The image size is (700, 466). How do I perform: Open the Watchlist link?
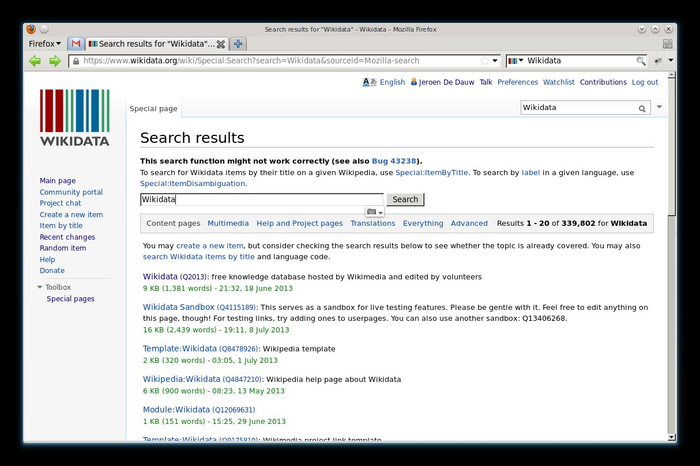(x=558, y=82)
